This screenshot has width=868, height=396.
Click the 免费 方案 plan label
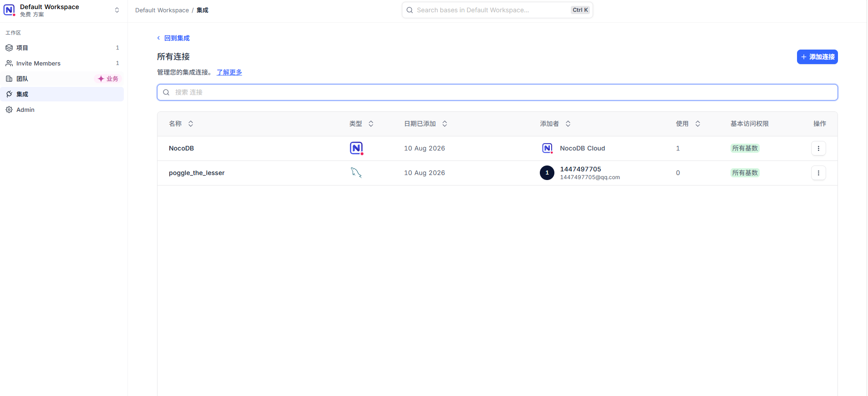[x=32, y=15]
